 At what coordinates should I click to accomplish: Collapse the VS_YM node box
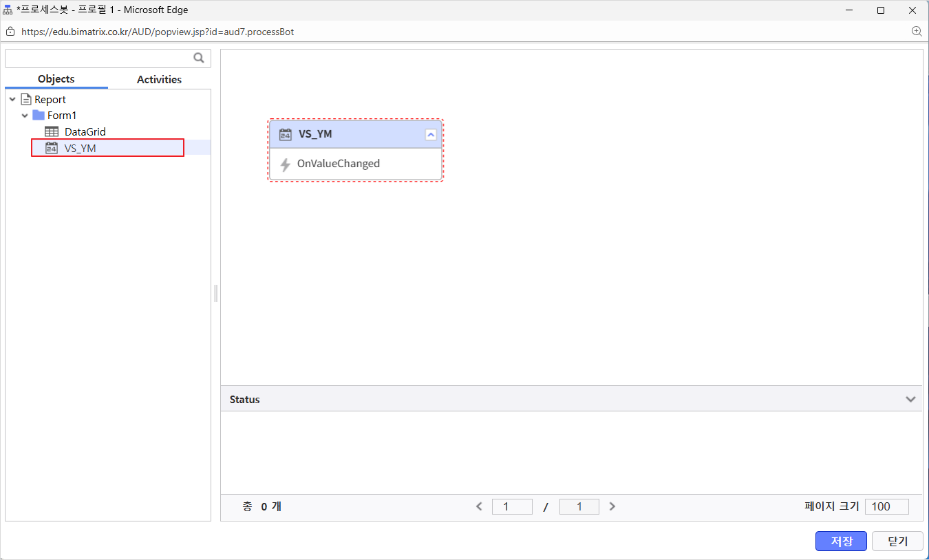click(x=431, y=135)
